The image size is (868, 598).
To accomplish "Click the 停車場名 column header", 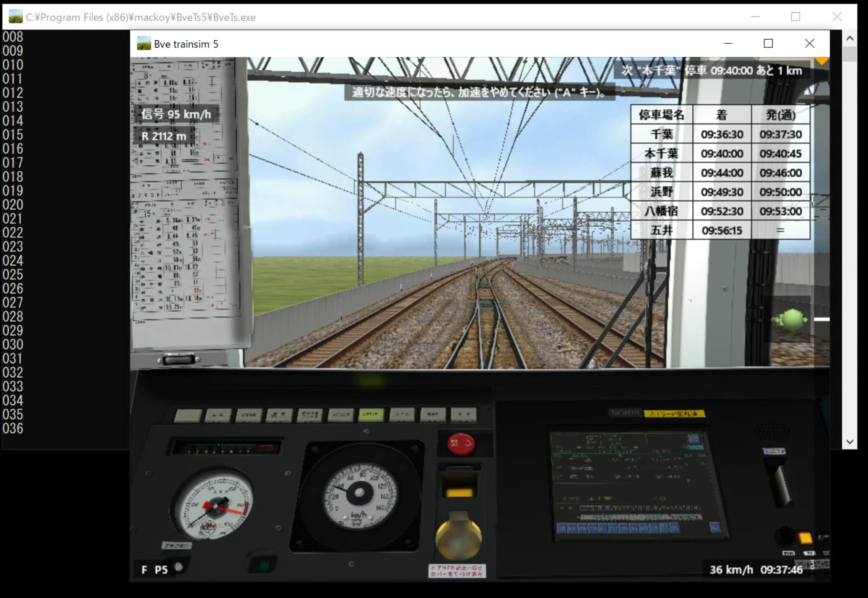I will (x=662, y=115).
